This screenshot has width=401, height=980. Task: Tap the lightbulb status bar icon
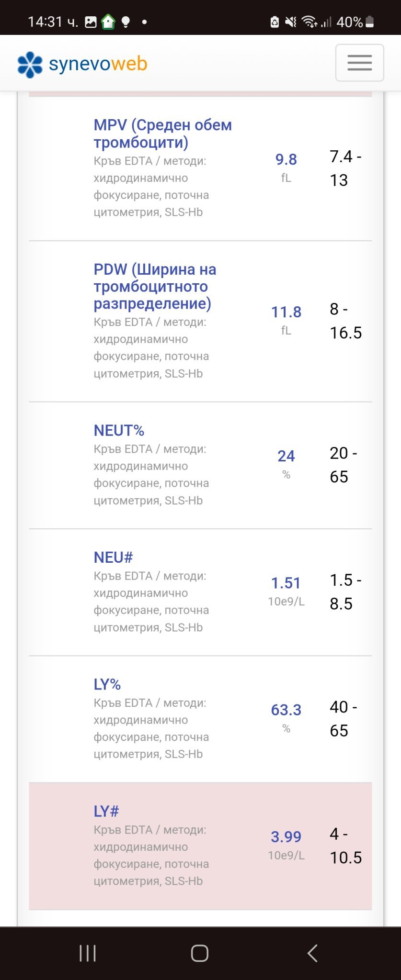(x=126, y=22)
